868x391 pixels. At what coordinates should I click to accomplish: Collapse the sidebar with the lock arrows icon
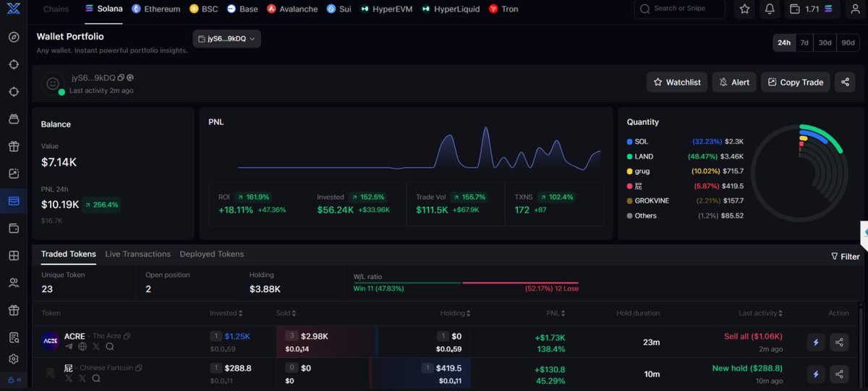pyautogui.click(x=14, y=379)
